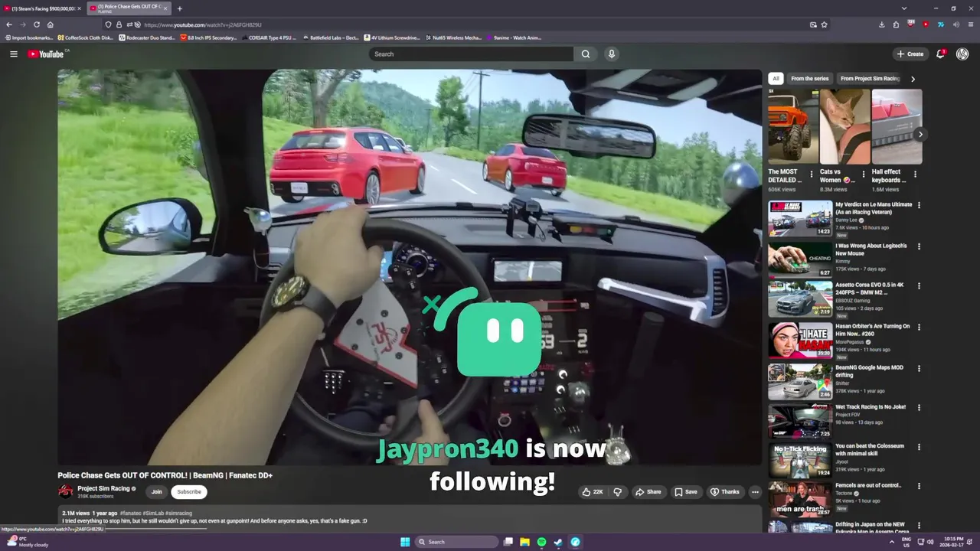The image size is (980, 551).
Task: Open options for Le Mans Ultimate video
Action: (919, 205)
